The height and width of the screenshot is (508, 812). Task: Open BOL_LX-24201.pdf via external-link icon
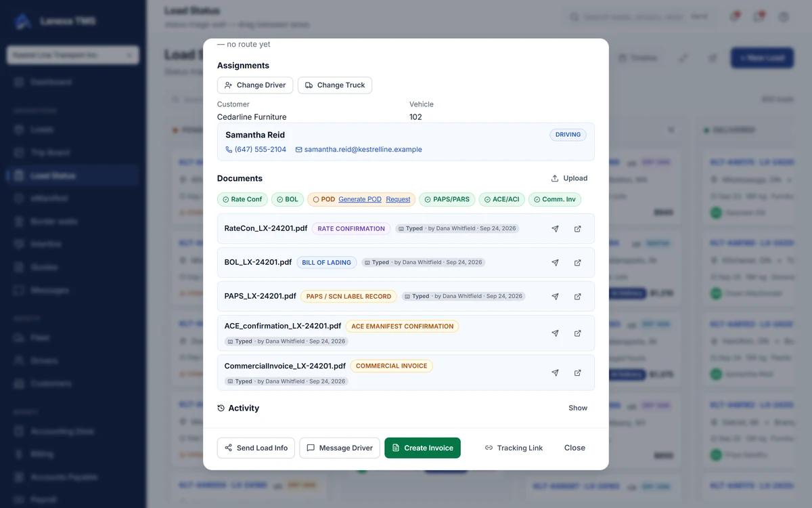click(577, 263)
